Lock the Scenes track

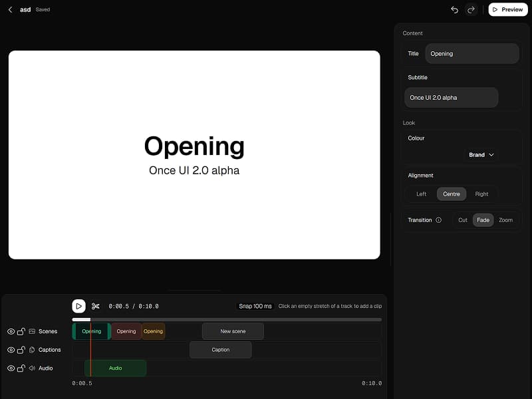click(21, 331)
